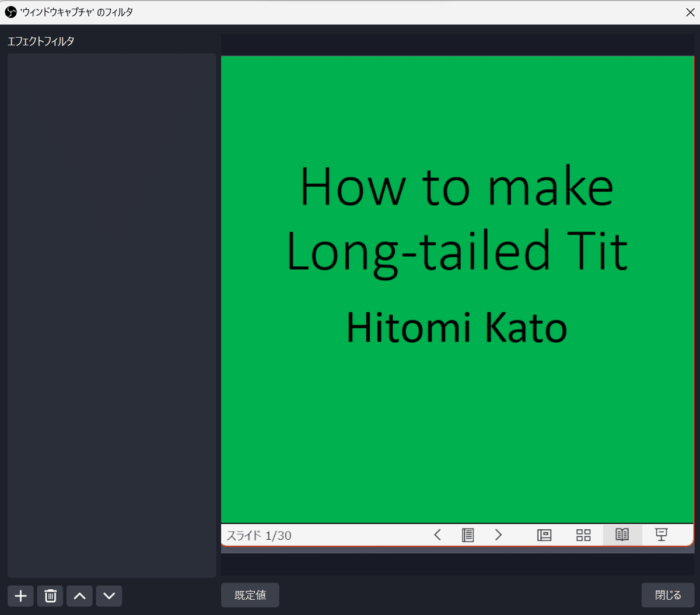Switch to slide sorter grid view icon
The width and height of the screenshot is (700, 615).
coord(583,535)
